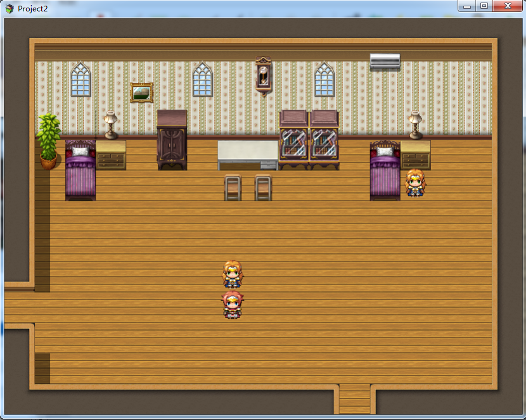Viewport: 526px width, 420px height.
Task: Click the Project2 app icon in title bar
Action: coord(10,9)
